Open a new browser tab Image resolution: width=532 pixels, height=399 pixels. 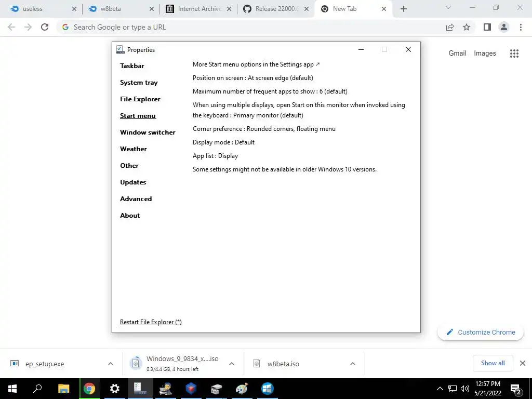(x=403, y=9)
